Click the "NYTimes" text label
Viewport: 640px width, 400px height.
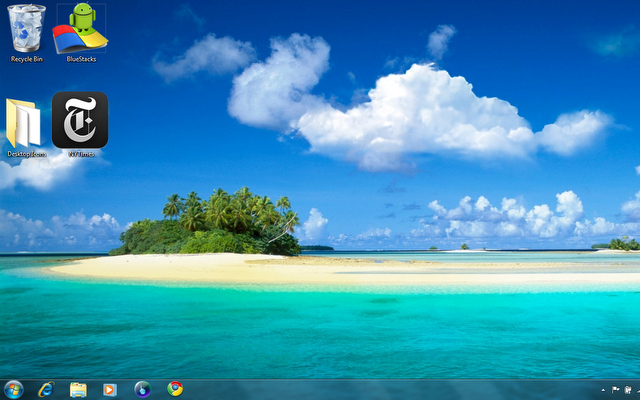(x=80, y=154)
